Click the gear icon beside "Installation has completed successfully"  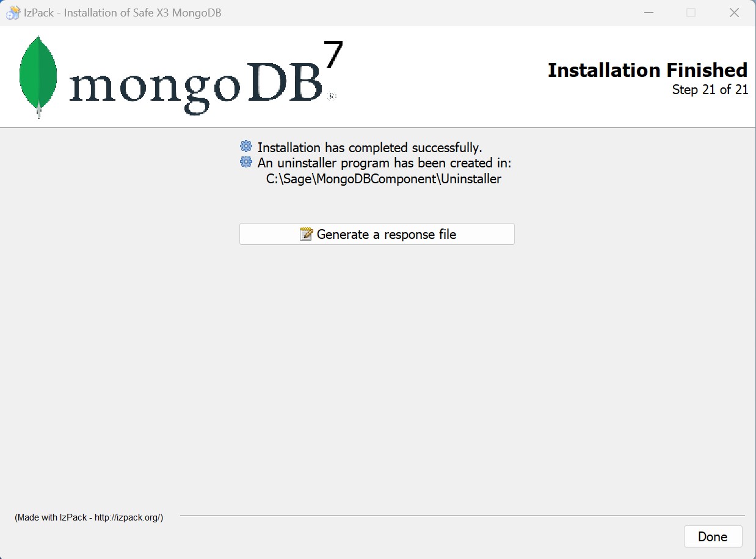pyautogui.click(x=246, y=147)
